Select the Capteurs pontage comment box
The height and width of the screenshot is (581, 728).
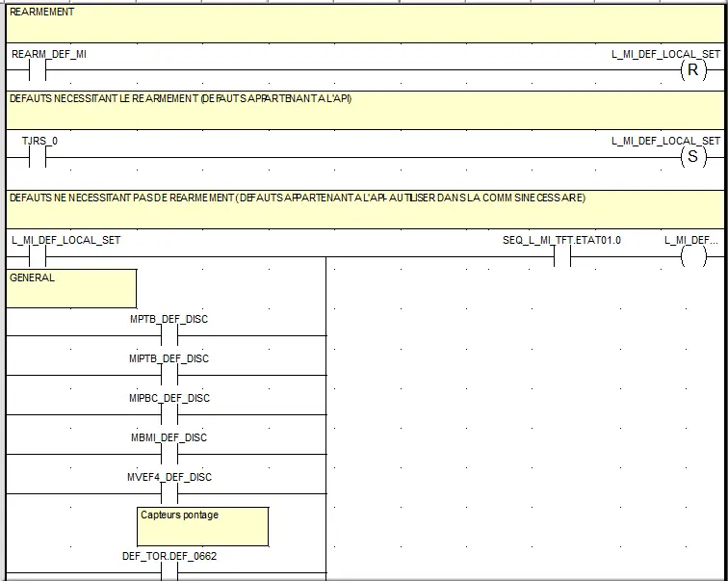point(203,526)
